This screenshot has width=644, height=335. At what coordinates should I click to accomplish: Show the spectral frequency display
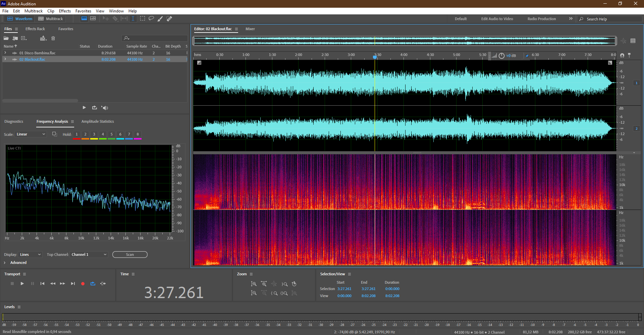(x=84, y=19)
